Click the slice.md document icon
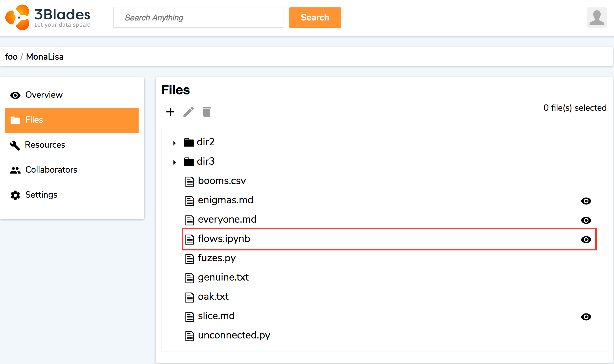This screenshot has width=614, height=364. click(x=190, y=317)
